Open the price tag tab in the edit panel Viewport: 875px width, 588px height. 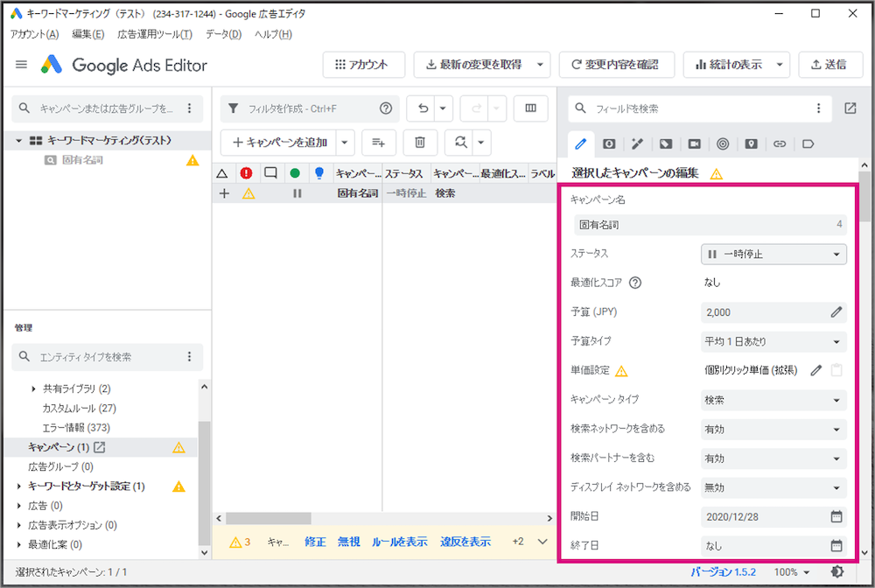pyautogui.click(x=666, y=143)
